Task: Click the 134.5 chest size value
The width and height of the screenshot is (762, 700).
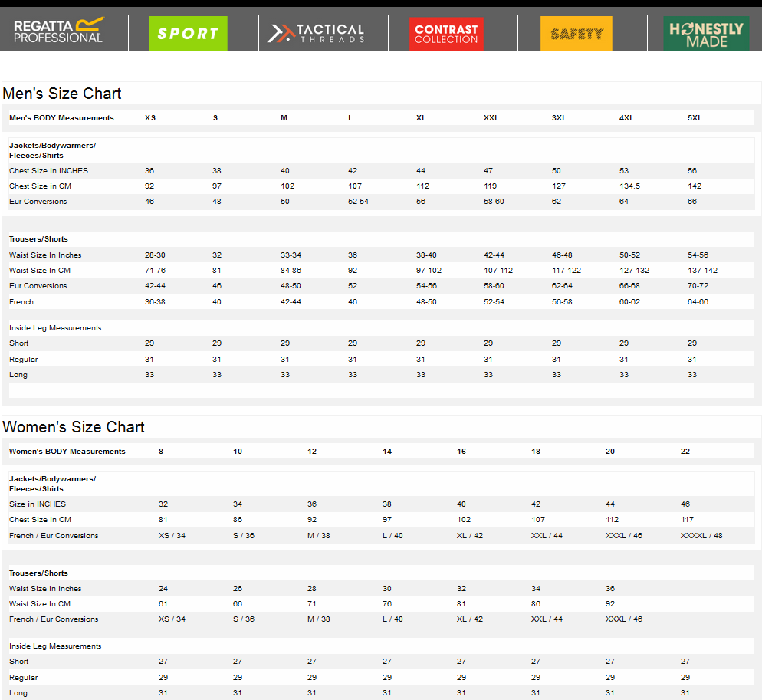Action: pyautogui.click(x=630, y=186)
